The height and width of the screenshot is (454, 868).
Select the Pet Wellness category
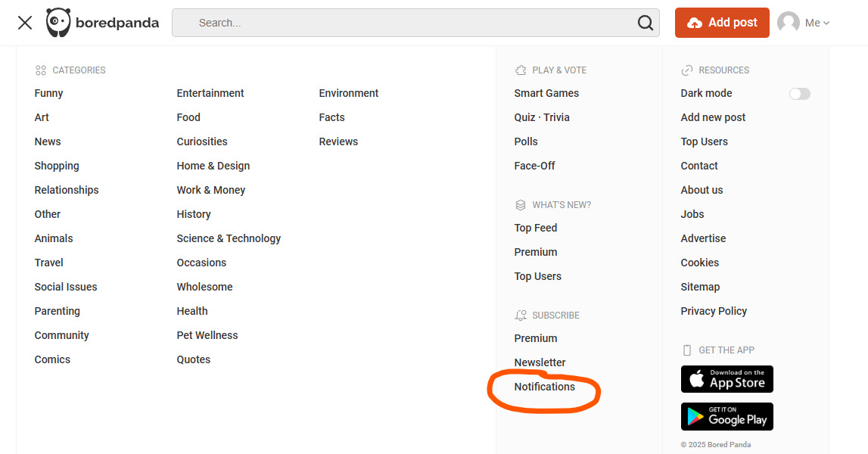[x=207, y=335]
